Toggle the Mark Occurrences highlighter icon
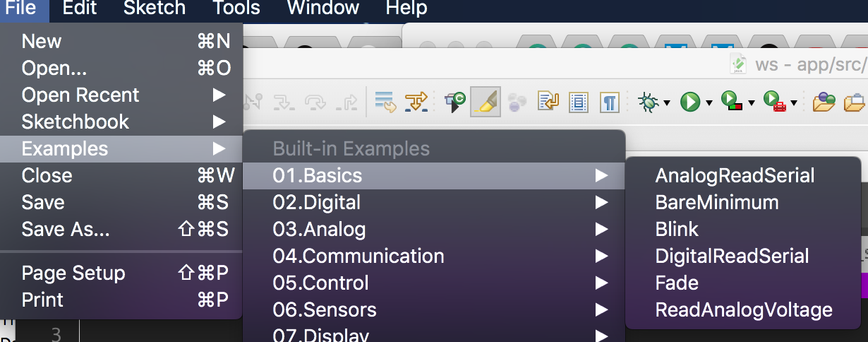The width and height of the screenshot is (868, 342). coord(486,102)
